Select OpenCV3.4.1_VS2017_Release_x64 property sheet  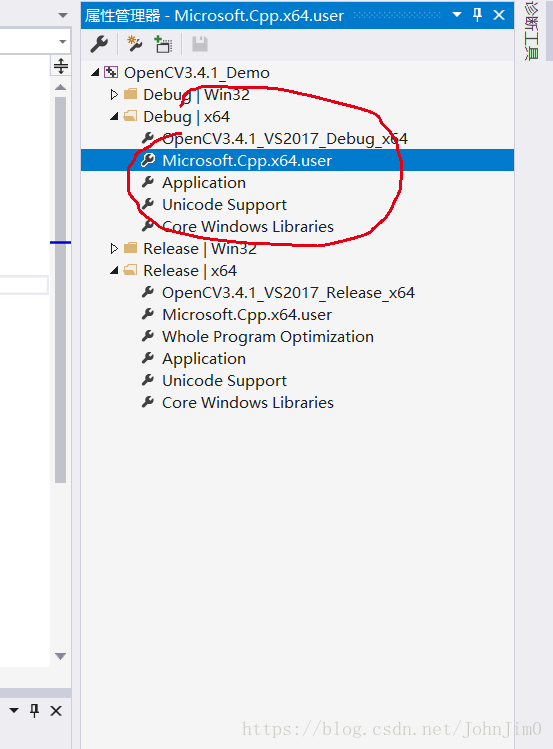coord(288,292)
